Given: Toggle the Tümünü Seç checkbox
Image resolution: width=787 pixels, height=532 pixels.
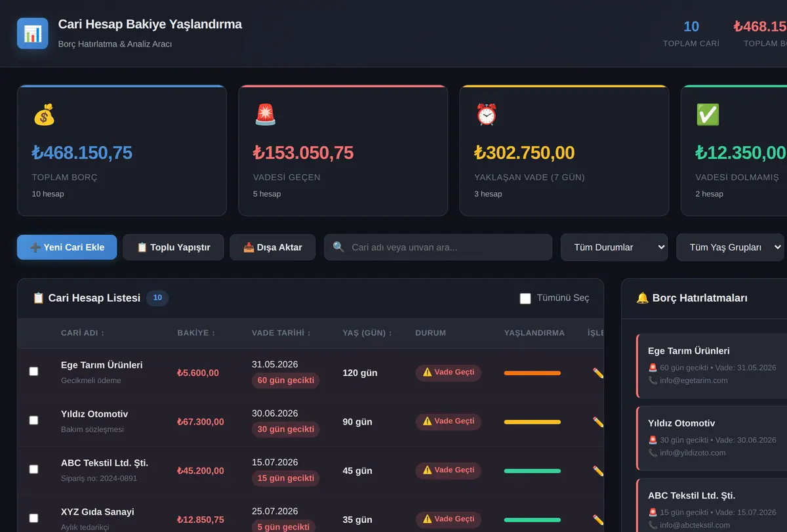Looking at the screenshot, I should (525, 298).
